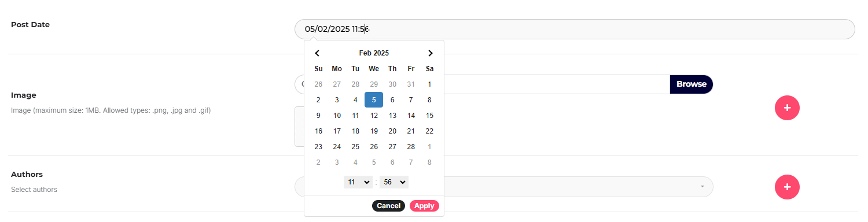Select February 19 on calendar
Viewport: 868px width, 222px height.
(374, 131)
